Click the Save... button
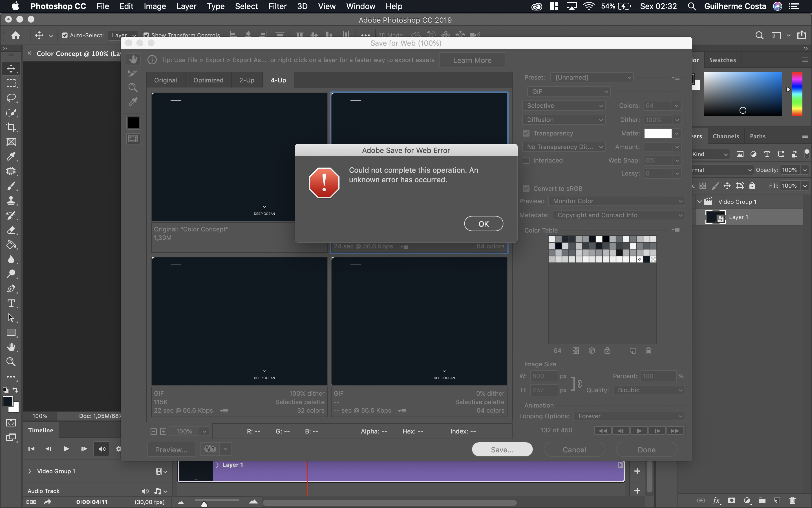812x508 pixels. tap(502, 450)
